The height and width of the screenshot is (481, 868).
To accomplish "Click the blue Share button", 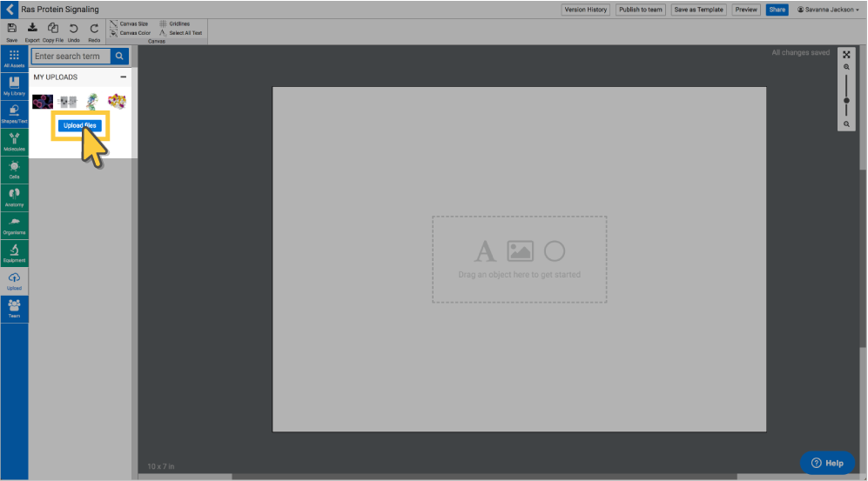I will click(x=777, y=10).
